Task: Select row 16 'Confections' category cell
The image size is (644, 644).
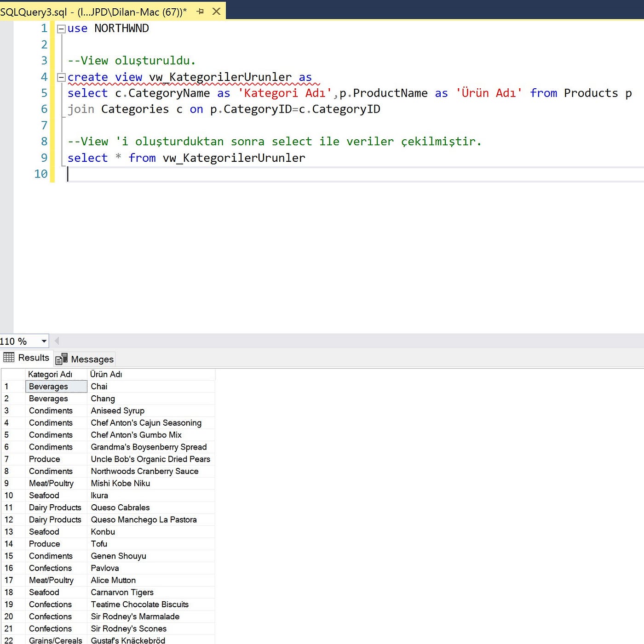Action: pyautogui.click(x=56, y=568)
